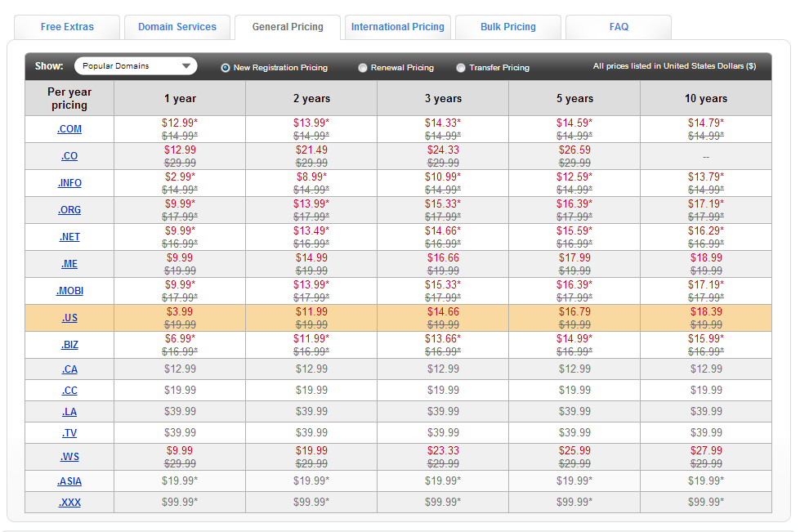Open the .WS domain link
Image resolution: width=809 pixels, height=532 pixels.
pos(69,457)
